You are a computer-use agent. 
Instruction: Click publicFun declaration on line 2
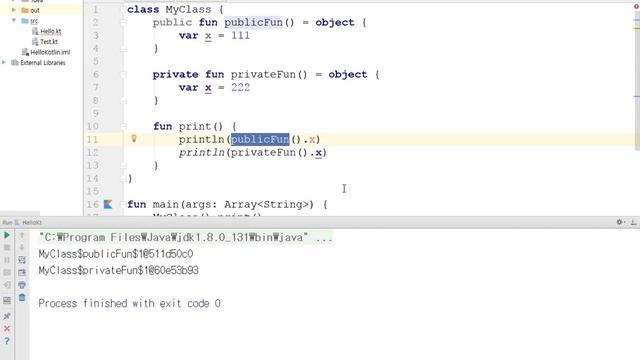[x=253, y=22]
